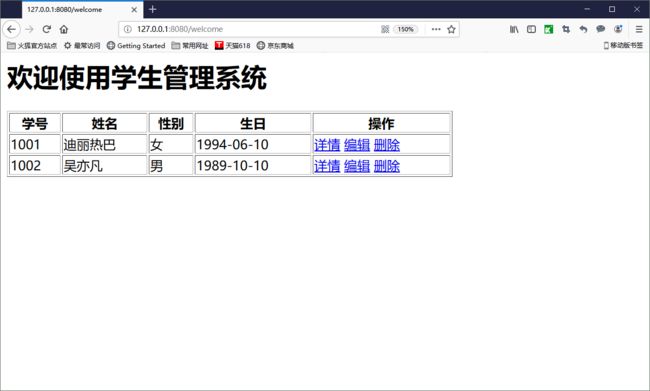Click birthday cell 1989-10-10
This screenshot has width=650, height=391.
click(253, 165)
